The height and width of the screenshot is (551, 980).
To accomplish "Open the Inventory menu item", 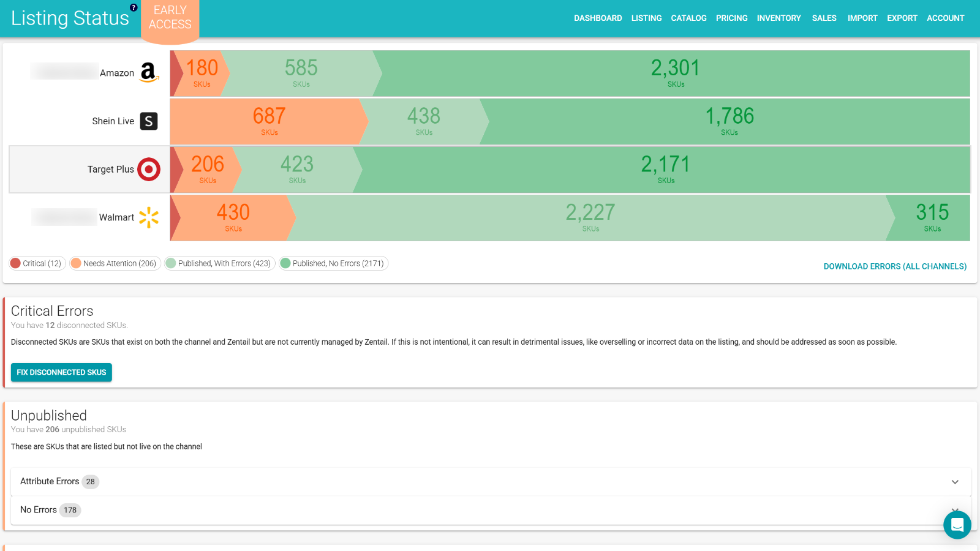I will pos(778,18).
